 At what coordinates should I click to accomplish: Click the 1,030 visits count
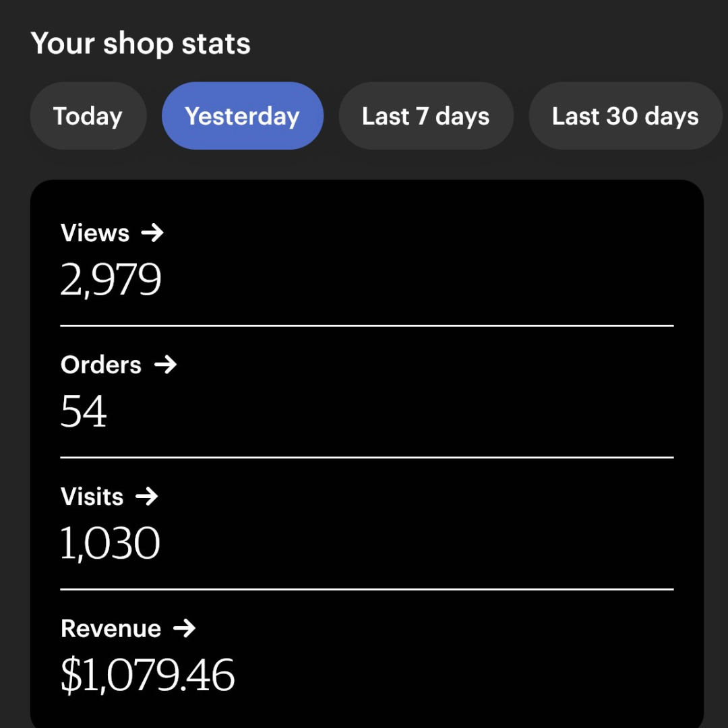click(111, 543)
